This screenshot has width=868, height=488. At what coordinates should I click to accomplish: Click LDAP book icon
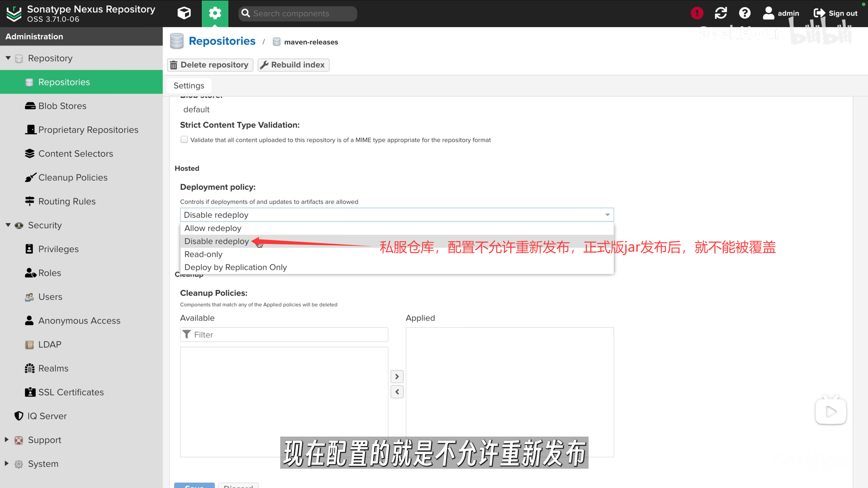(x=29, y=344)
